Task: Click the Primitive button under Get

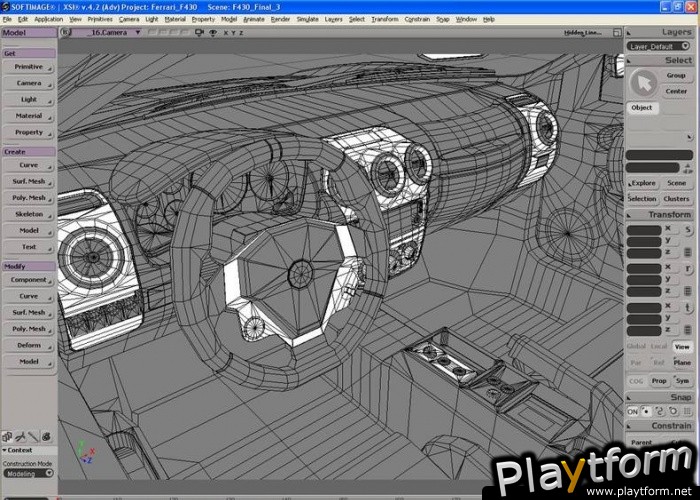Action: pos(29,67)
